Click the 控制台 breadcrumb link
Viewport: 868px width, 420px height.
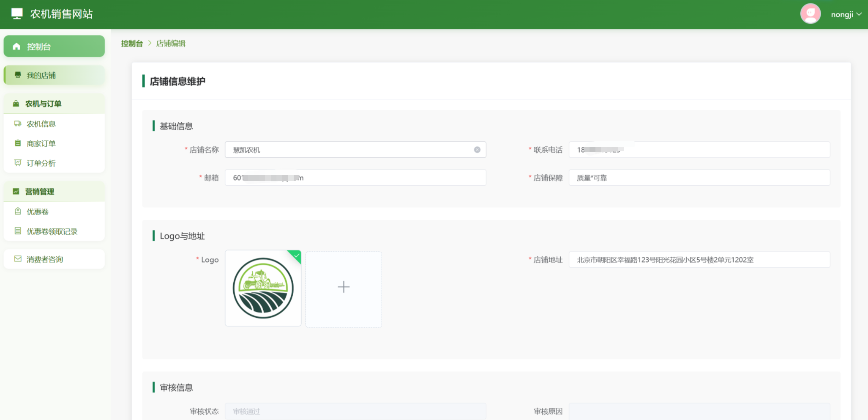coord(132,43)
